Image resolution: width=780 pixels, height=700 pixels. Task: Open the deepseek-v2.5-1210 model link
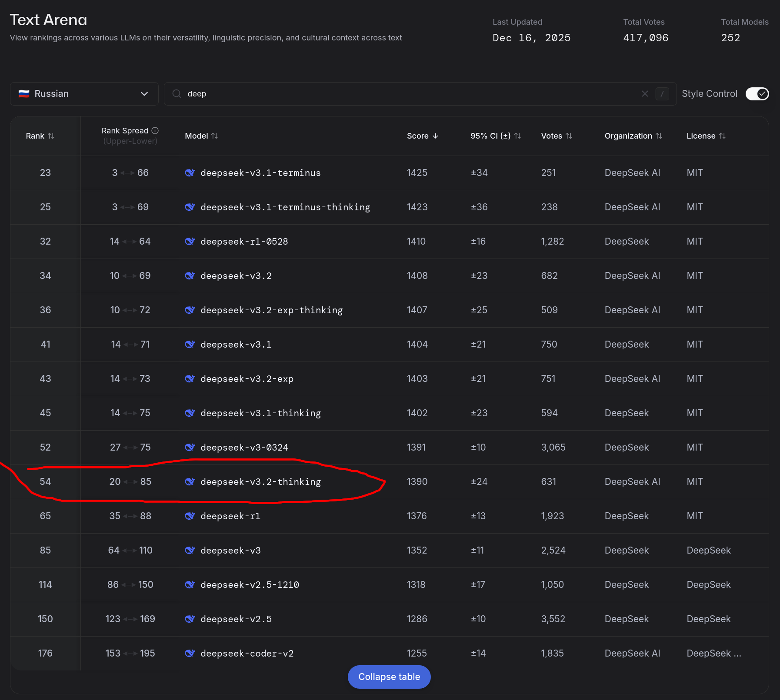click(x=250, y=585)
